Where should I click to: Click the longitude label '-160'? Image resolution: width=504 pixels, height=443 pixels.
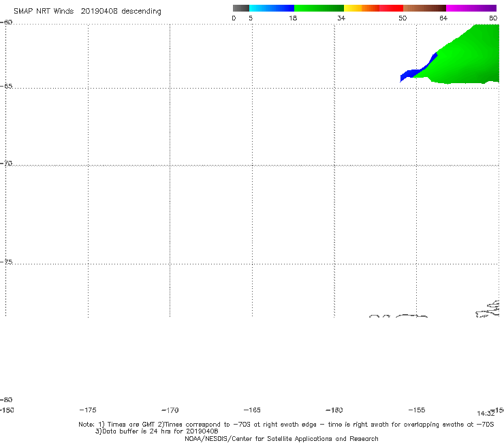[x=334, y=410]
